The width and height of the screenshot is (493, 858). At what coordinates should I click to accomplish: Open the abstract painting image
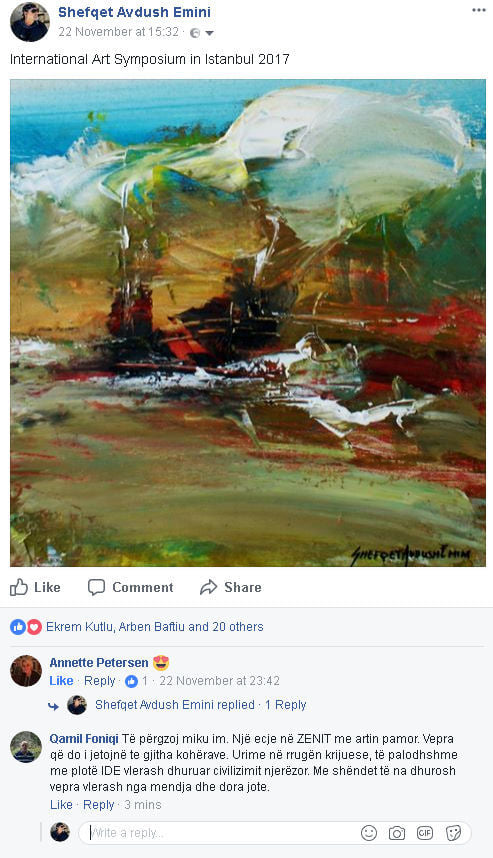point(248,323)
